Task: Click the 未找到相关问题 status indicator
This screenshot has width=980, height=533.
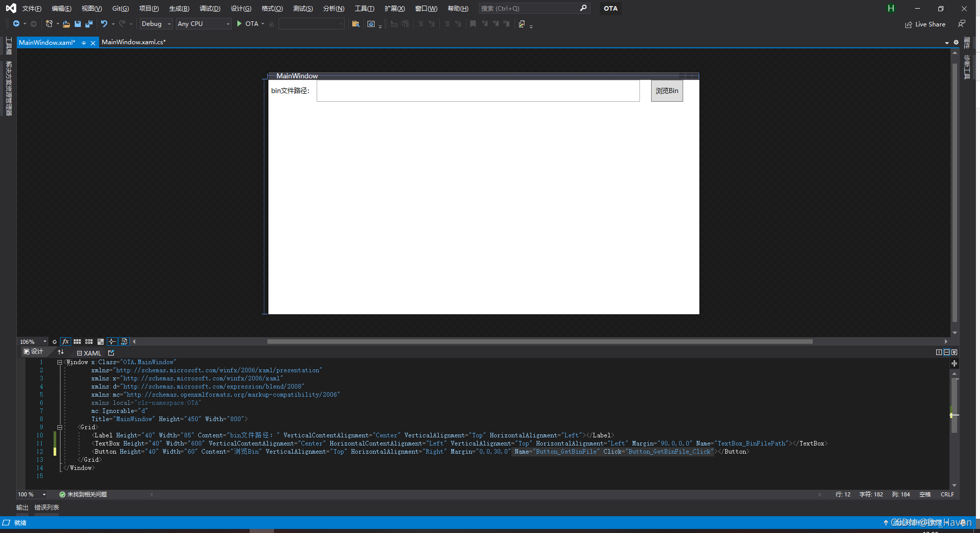Action: (x=83, y=494)
